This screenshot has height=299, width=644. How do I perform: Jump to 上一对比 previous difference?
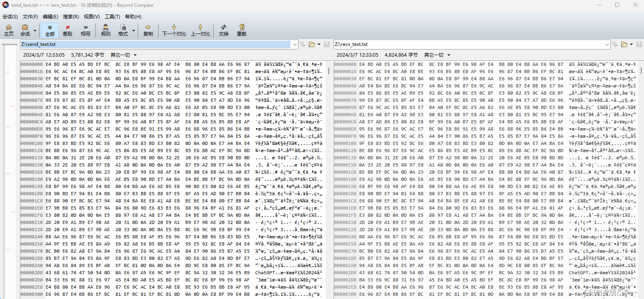point(200,30)
